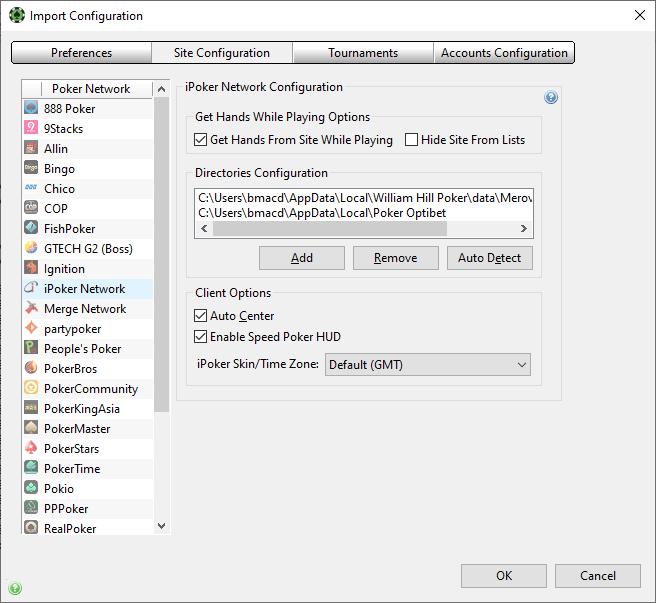Open the iPoker Skin/Time Zone dropdown
Screen dimensions: 656x603
point(428,364)
